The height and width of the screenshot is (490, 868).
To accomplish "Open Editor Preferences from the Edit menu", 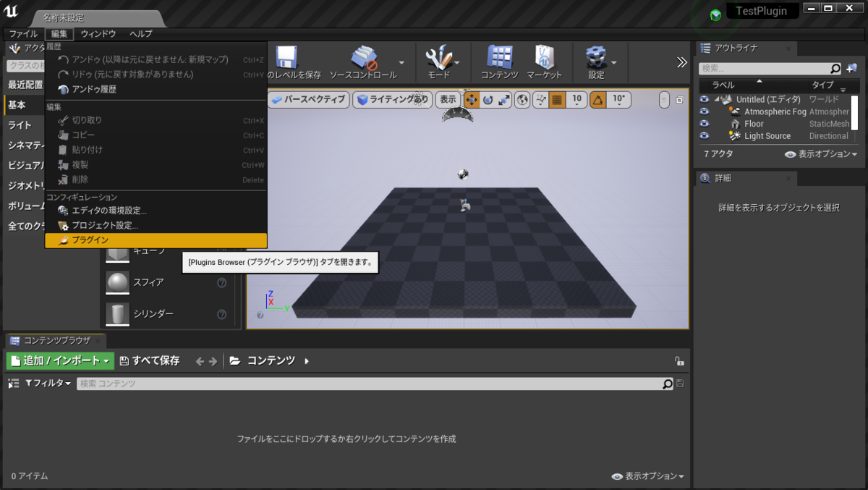I will pyautogui.click(x=156, y=211).
